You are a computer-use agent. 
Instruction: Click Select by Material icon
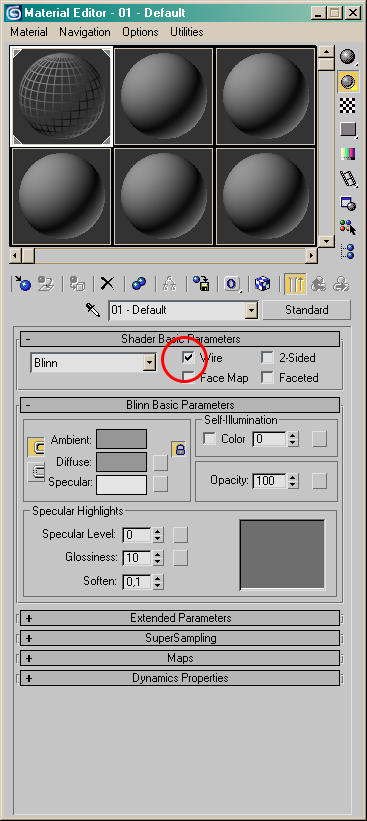pos(348,227)
